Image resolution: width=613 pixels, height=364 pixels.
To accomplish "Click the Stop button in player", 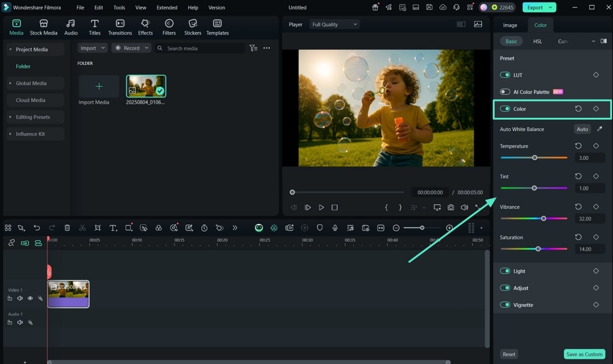I will coord(334,207).
